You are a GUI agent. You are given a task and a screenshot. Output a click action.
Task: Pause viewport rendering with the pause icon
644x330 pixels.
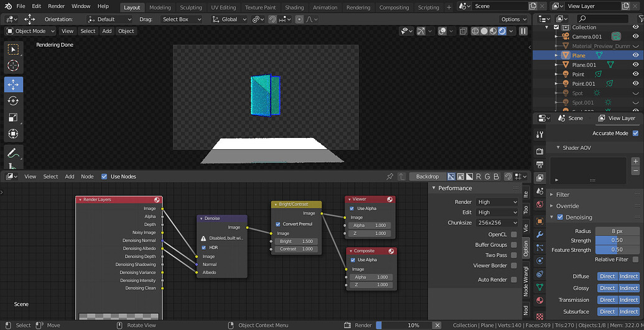[523, 31]
